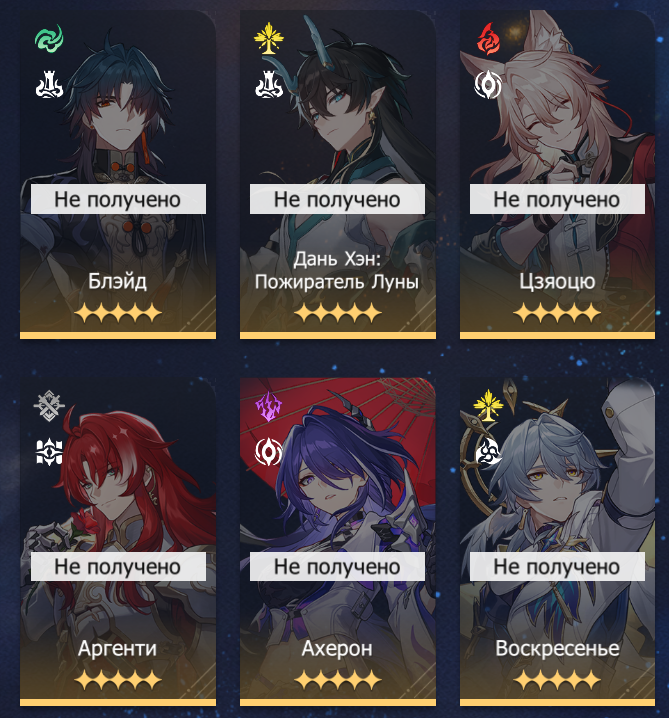This screenshot has height=718, width=669.
Task: Click the five-star rating on Блэйд card
Action: click(118, 314)
